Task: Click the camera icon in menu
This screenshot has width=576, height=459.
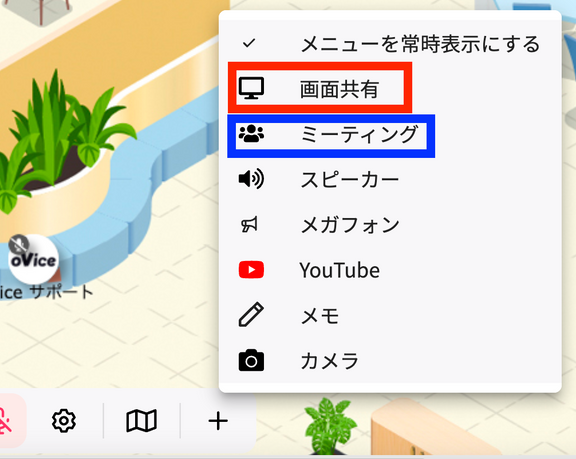Action: (x=251, y=360)
